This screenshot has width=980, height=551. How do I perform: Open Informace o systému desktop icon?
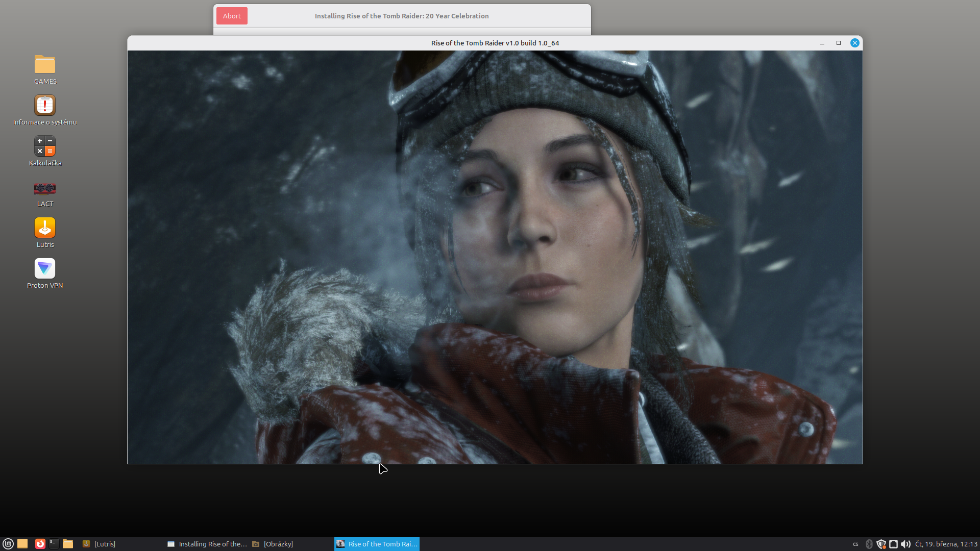[45, 106]
